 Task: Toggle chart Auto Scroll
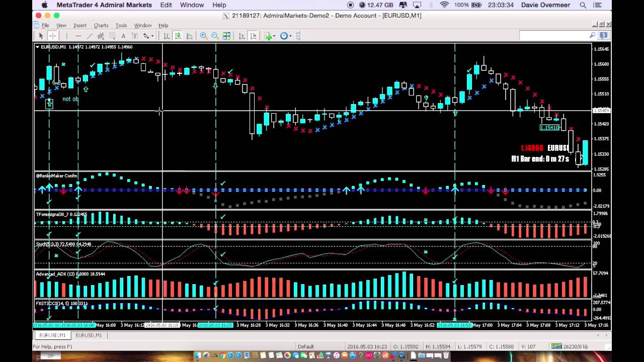coord(242,36)
